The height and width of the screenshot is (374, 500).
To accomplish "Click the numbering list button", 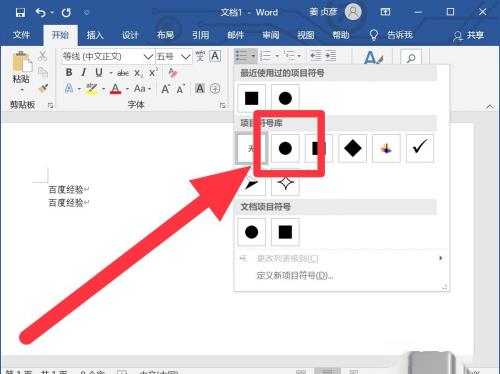I will click(266, 56).
